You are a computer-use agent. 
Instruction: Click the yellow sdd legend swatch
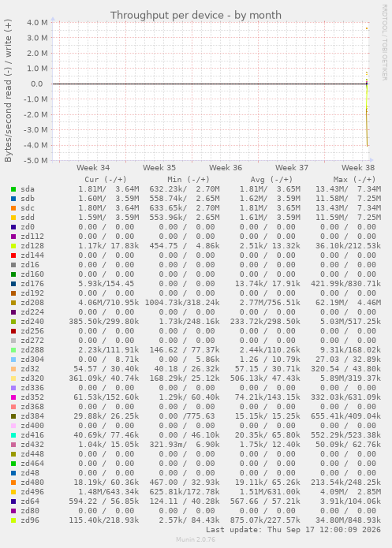pos(13,218)
